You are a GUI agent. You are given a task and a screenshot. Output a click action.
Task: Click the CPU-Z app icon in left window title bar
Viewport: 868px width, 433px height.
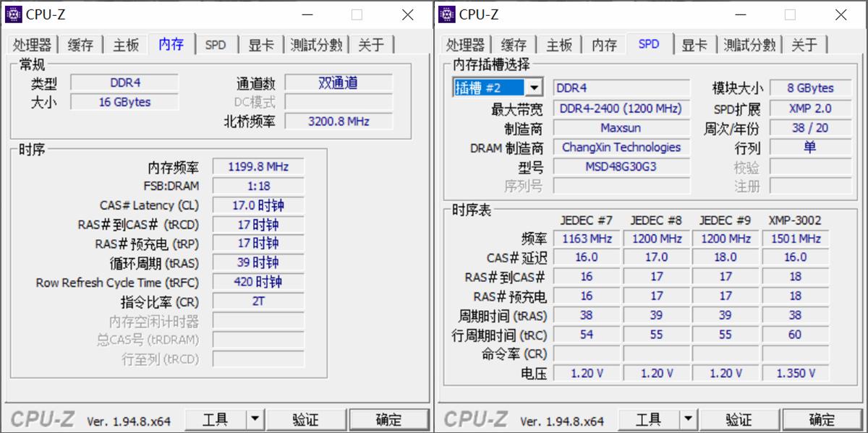[x=14, y=14]
